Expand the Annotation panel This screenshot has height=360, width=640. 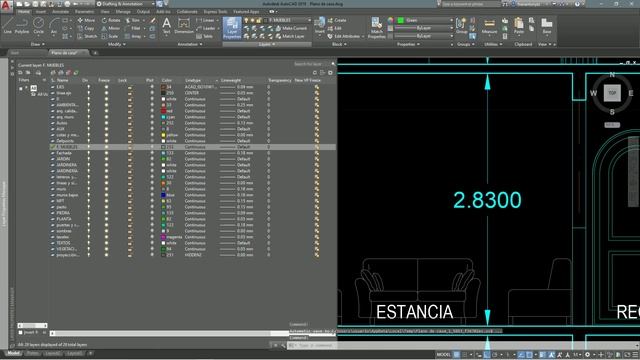[x=190, y=44]
